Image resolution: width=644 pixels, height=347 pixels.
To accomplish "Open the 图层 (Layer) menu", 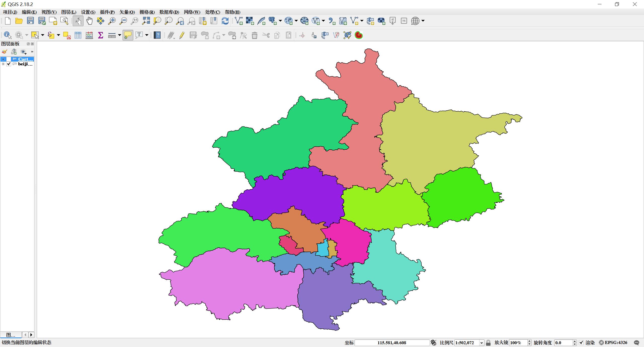I will pyautogui.click(x=69, y=12).
